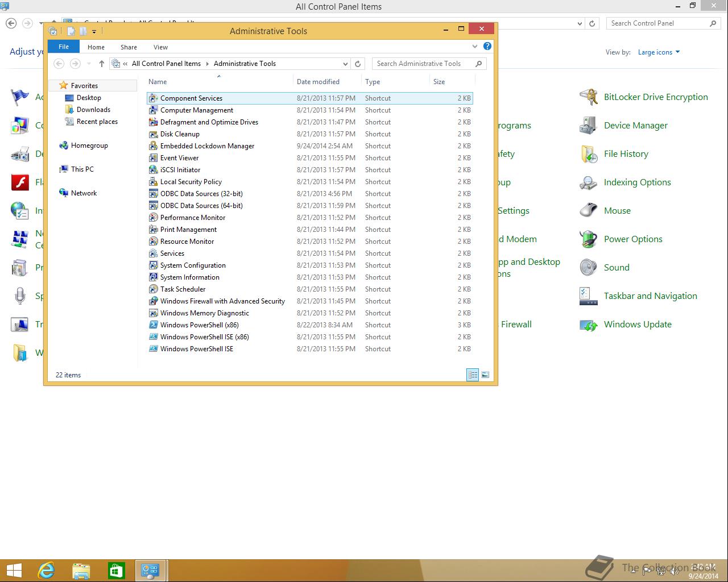Select the Computer Management shortcut icon

point(153,110)
